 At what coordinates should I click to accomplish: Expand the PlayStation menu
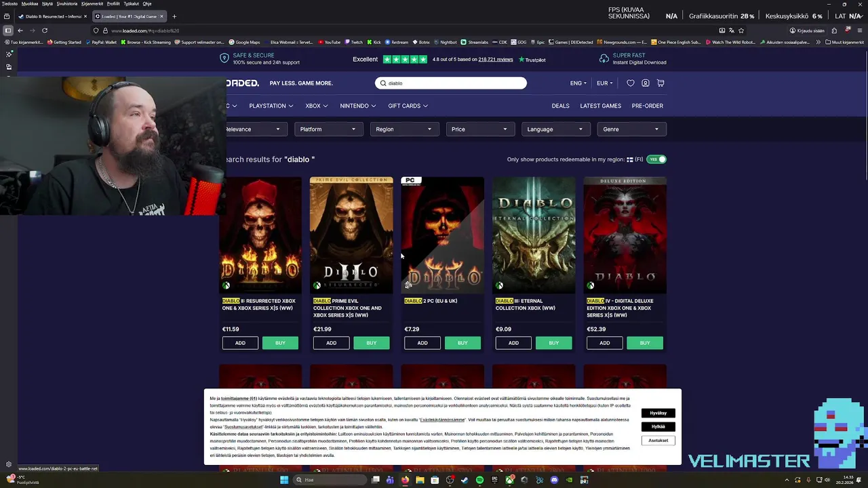click(x=271, y=106)
